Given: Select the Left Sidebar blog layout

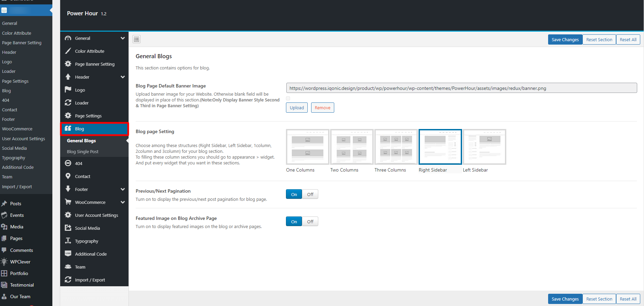Looking at the screenshot, I should [484, 147].
